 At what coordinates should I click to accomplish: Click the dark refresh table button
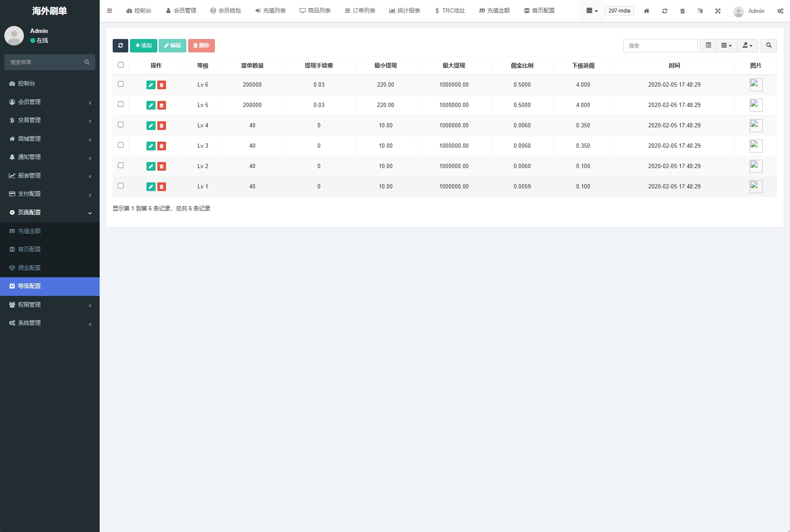(x=120, y=45)
